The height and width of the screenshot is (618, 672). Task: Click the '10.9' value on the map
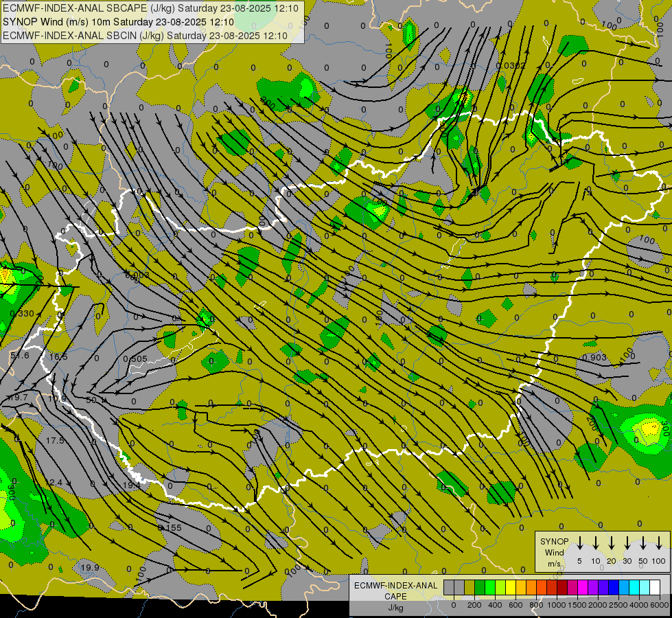point(57,398)
